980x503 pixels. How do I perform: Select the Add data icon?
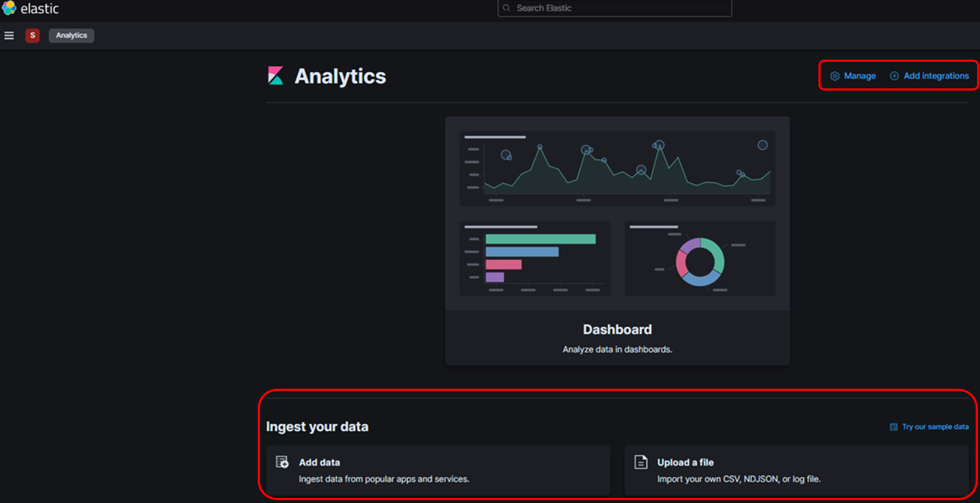pos(283,462)
